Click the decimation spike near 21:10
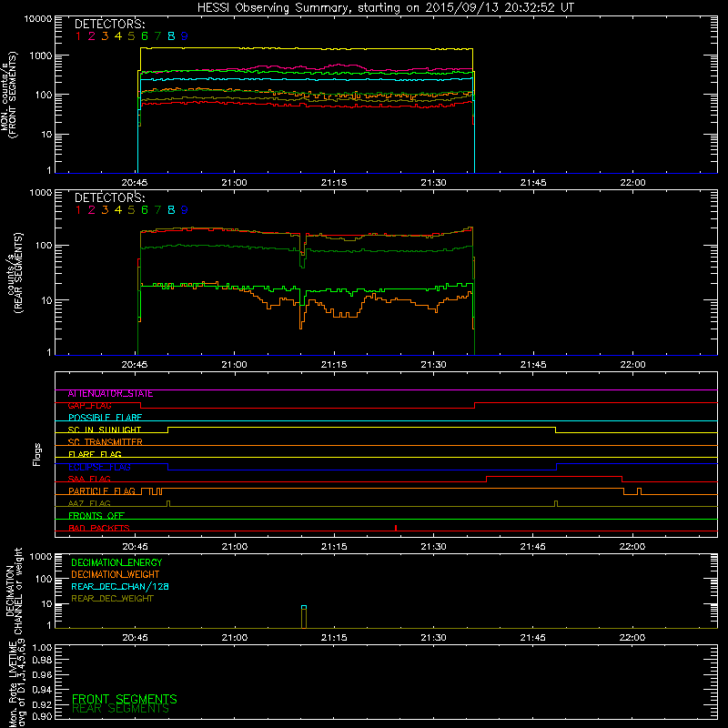 304,617
